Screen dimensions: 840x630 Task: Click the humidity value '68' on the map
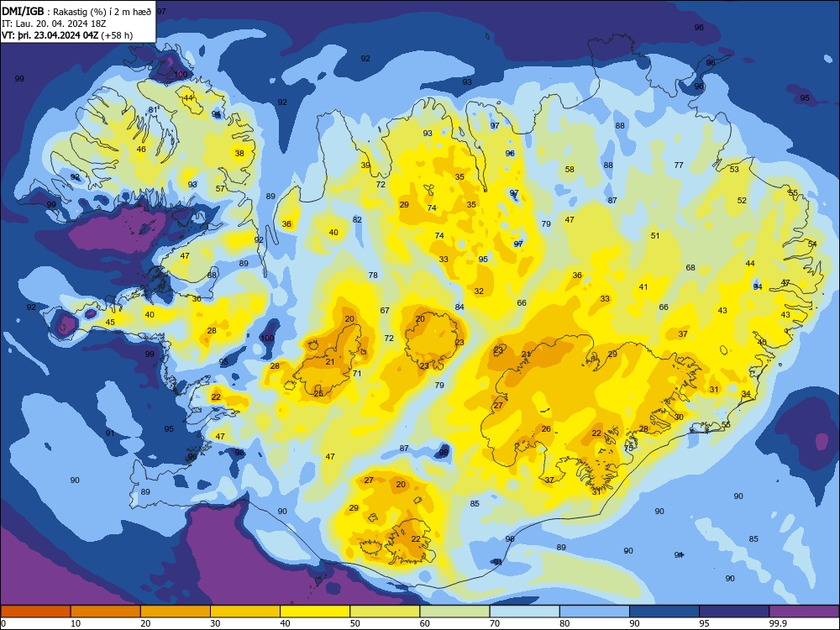click(x=690, y=267)
